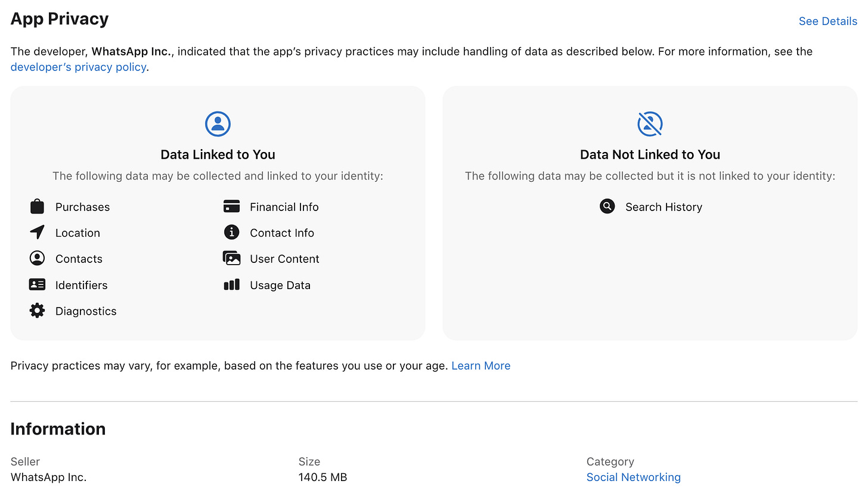Click the Data Not Linked to You heading
Screen dimensions: 868x490
tap(650, 154)
